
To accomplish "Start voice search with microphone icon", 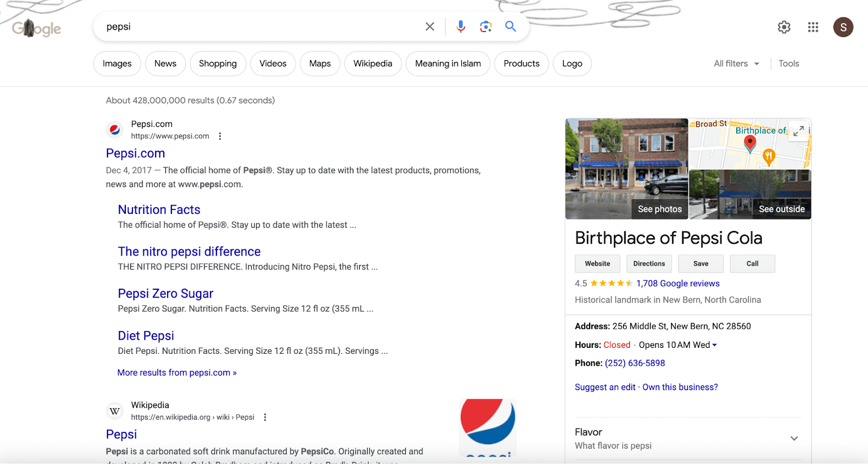I will click(x=461, y=27).
